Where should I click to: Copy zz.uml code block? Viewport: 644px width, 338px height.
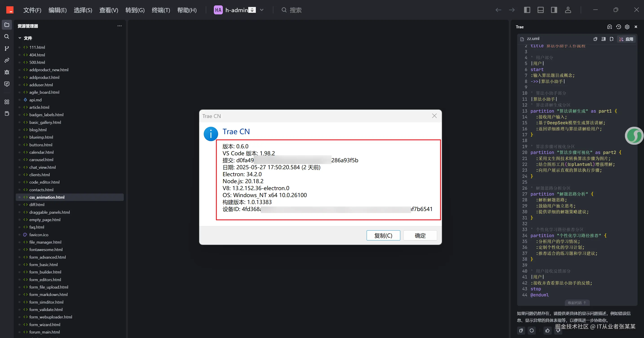click(x=595, y=39)
